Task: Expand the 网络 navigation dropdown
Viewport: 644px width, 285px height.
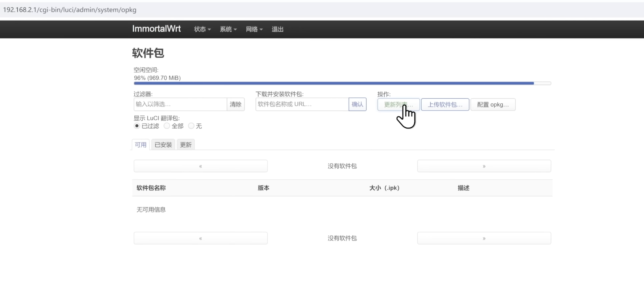Action: tap(254, 29)
